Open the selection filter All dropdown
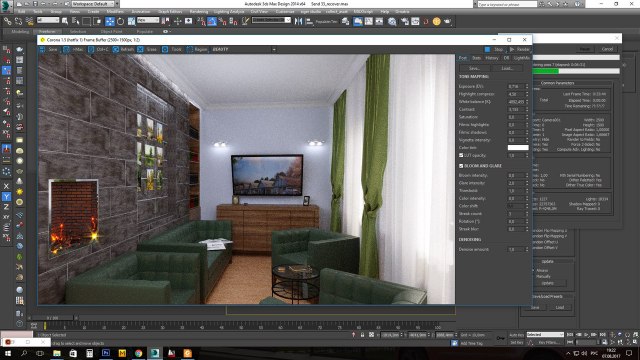 (x=48, y=20)
